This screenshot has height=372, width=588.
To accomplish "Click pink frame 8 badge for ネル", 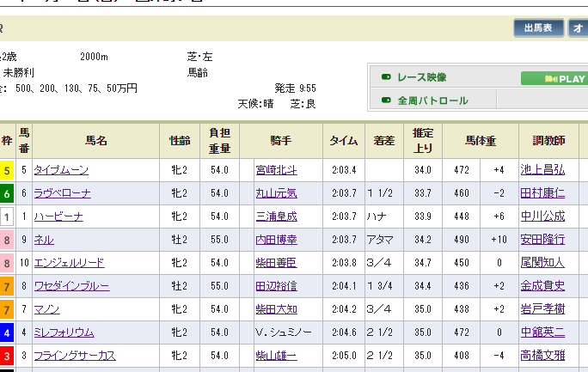I will coord(7,241).
